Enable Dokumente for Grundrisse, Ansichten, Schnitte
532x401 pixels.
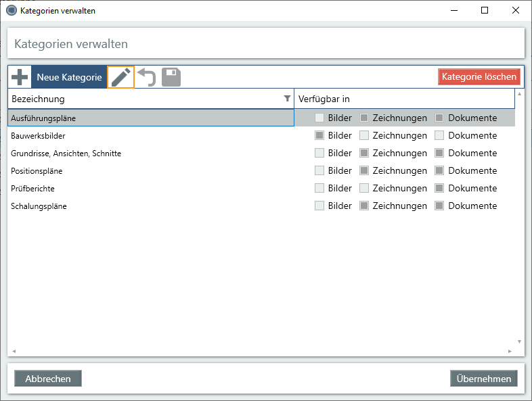439,154
